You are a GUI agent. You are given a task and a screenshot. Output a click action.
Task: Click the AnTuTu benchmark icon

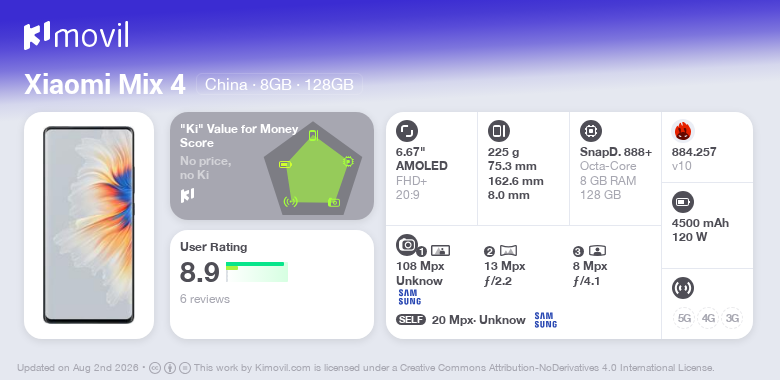(x=683, y=131)
